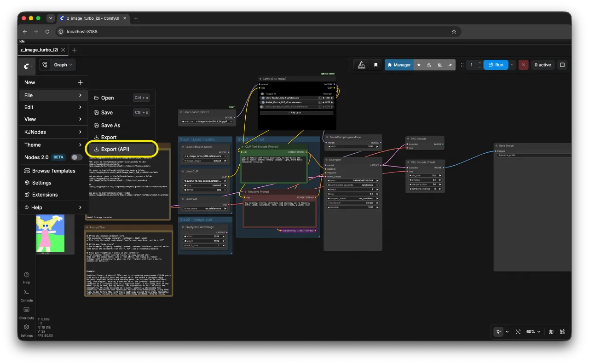Toggle the right side panel icon
The width and height of the screenshot is (589, 364).
pos(562,65)
